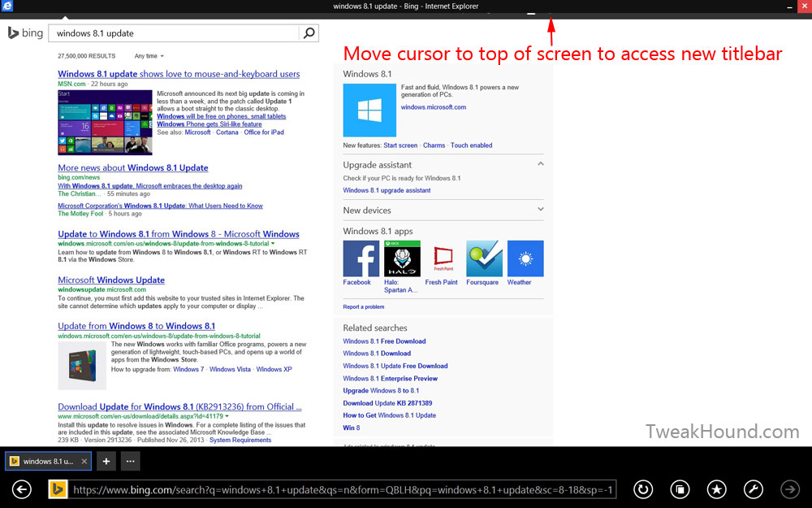The width and height of the screenshot is (812, 508).
Task: Click the forward arrow button
Action: [790, 489]
